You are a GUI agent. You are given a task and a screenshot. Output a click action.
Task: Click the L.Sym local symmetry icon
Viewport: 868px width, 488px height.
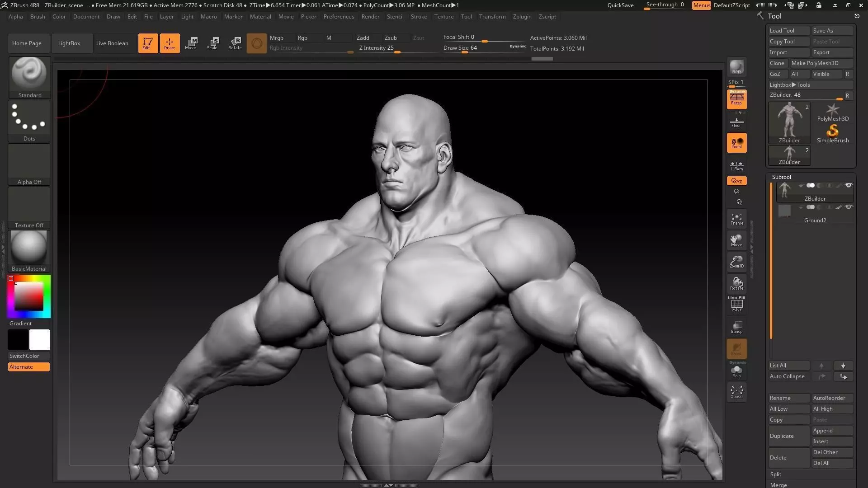pos(736,165)
